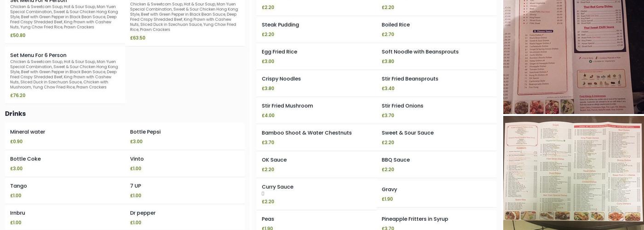Select the Vinto drink
This screenshot has height=230, width=644.
pyautogui.click(x=137, y=159)
